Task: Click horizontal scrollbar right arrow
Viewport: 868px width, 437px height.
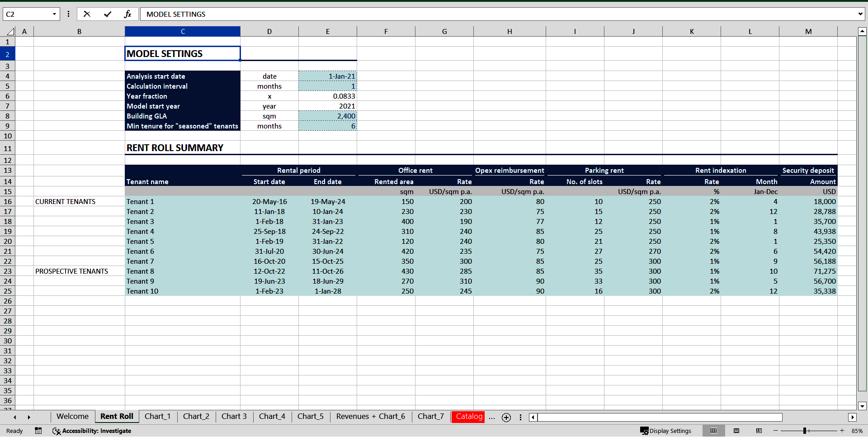Action: [x=852, y=417]
